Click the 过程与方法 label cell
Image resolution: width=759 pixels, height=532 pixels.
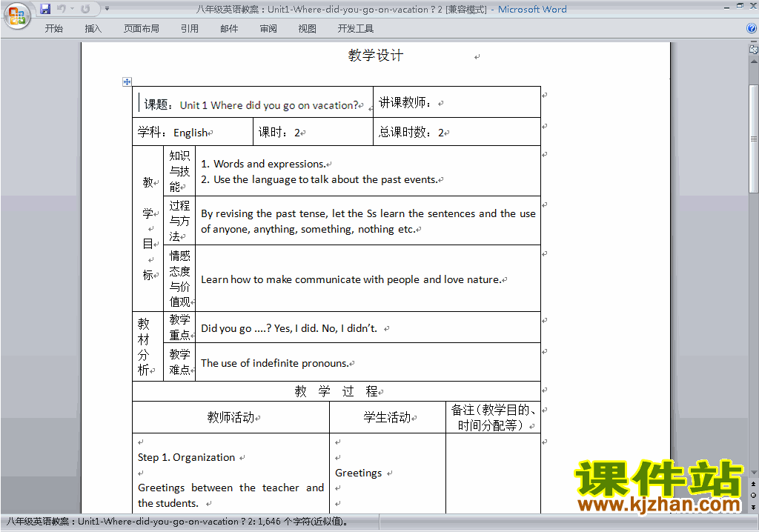[x=179, y=221]
